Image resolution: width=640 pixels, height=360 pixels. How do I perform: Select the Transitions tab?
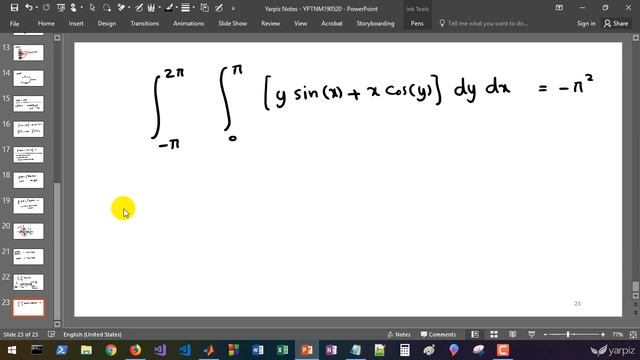pyautogui.click(x=144, y=23)
